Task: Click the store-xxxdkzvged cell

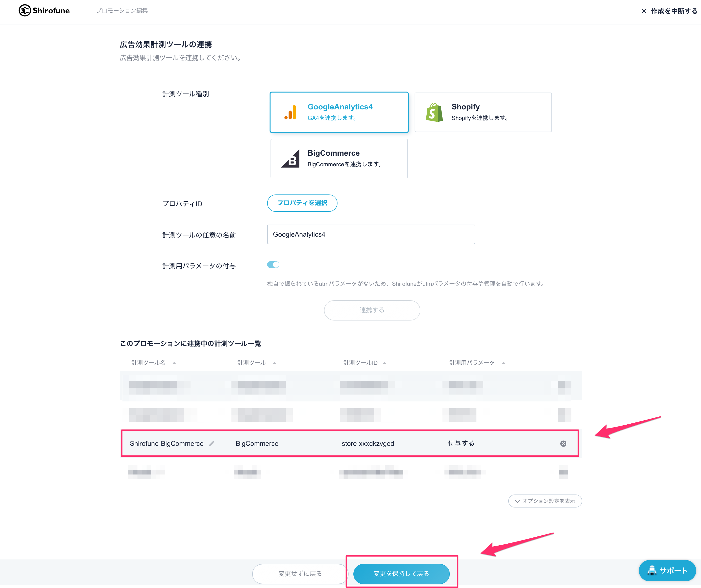Action: [x=368, y=443]
